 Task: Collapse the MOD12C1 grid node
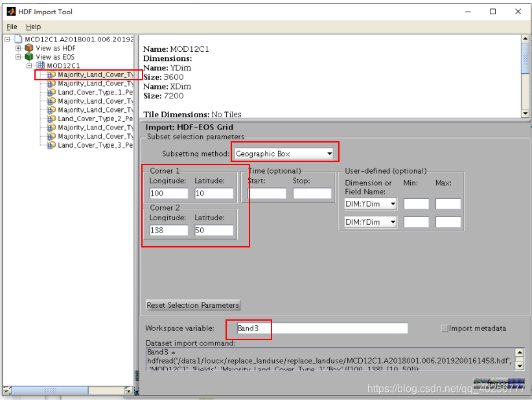[29, 65]
